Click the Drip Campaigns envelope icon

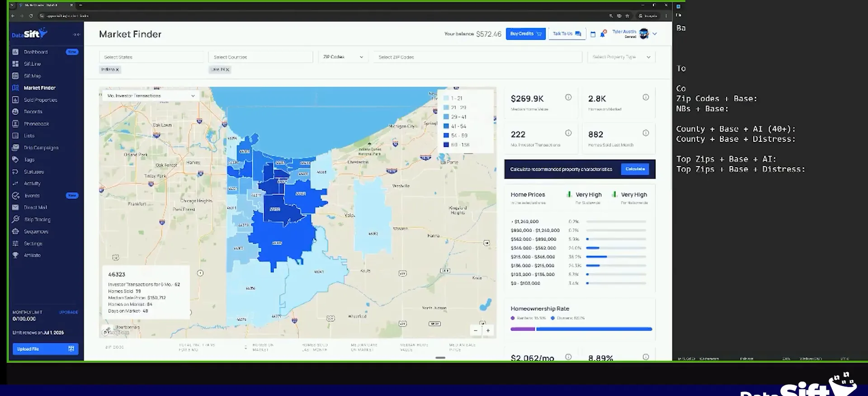click(15, 148)
